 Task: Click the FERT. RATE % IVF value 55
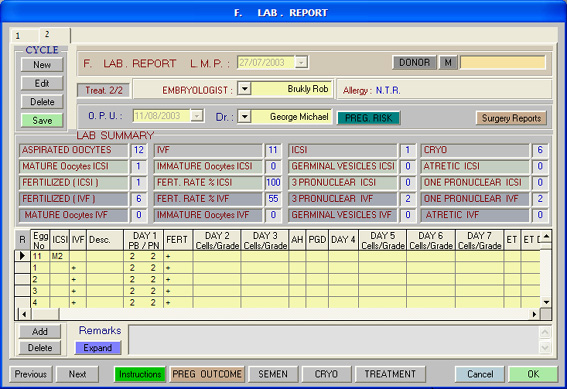click(273, 198)
